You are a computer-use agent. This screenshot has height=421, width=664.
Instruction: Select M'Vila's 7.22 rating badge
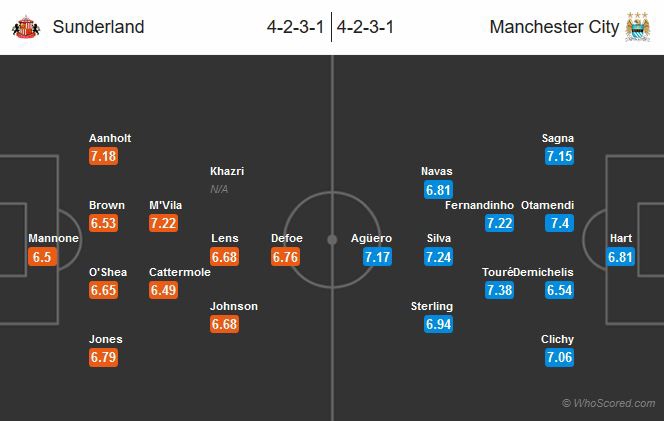click(164, 223)
